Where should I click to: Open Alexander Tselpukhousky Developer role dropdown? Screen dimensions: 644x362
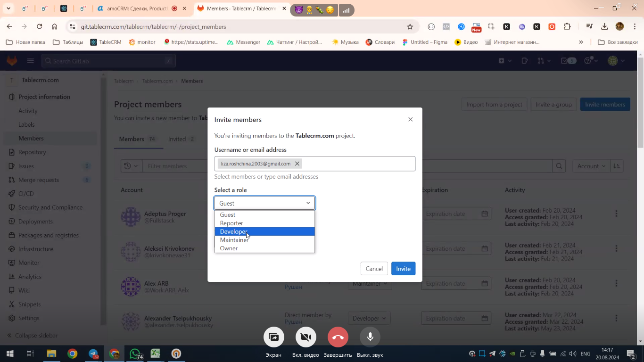click(370, 318)
